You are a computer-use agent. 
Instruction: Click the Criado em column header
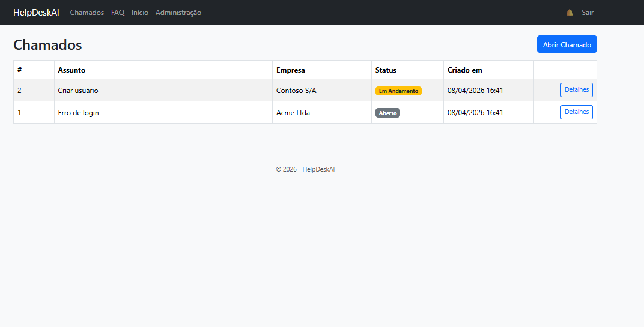pyautogui.click(x=488, y=70)
